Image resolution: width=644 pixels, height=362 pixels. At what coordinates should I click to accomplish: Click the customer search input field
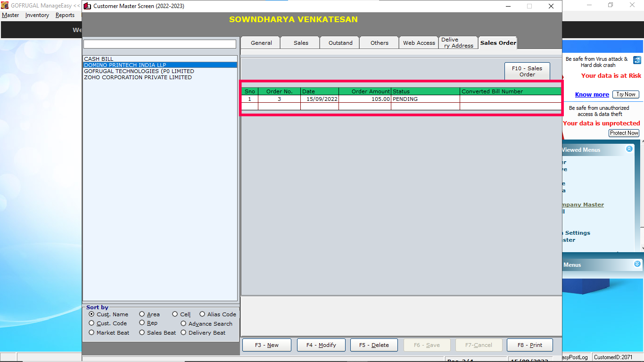[x=160, y=44]
